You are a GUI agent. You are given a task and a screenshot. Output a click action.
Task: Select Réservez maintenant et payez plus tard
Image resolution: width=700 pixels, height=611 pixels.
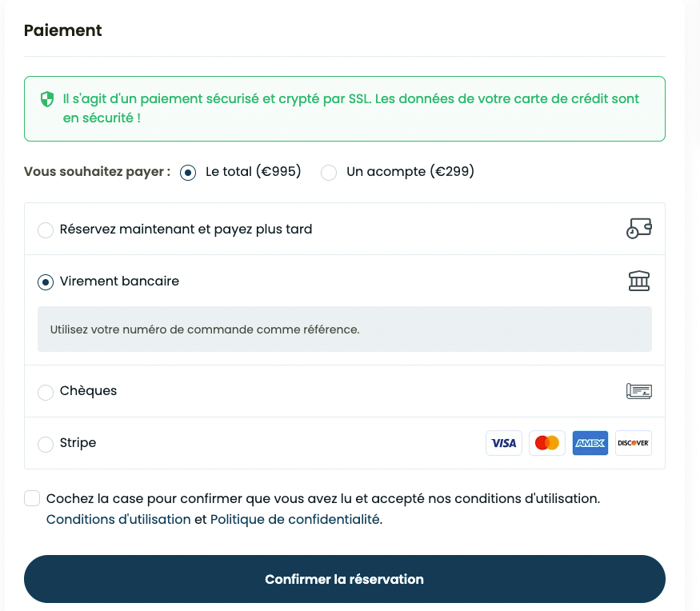tap(46, 230)
